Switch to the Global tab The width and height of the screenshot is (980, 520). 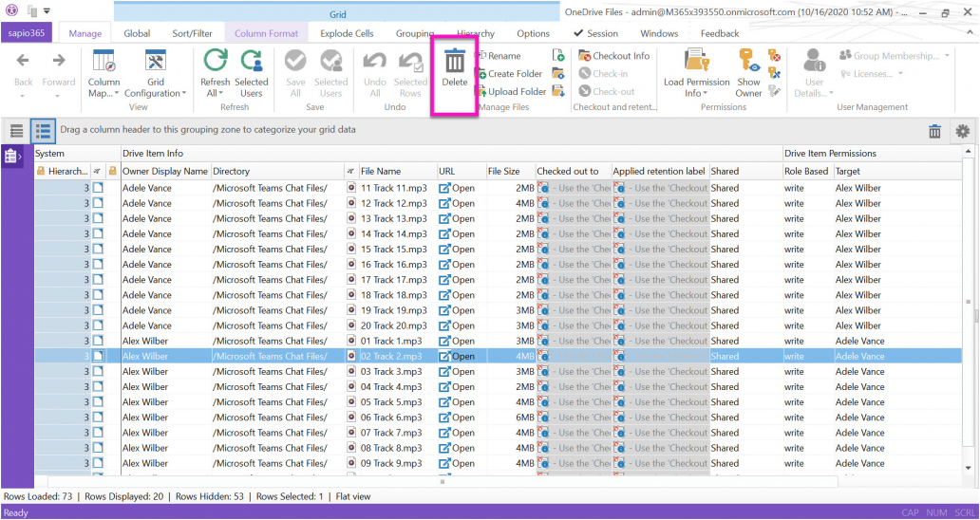click(137, 34)
